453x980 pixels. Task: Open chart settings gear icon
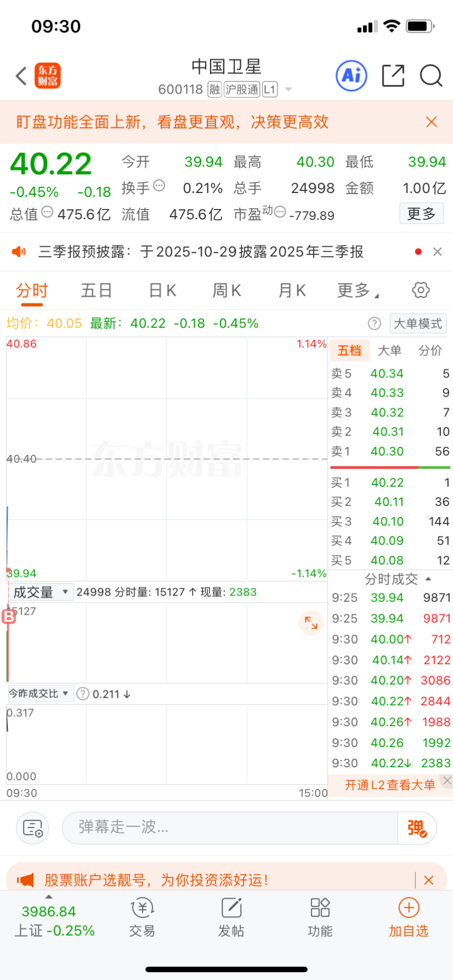[421, 290]
